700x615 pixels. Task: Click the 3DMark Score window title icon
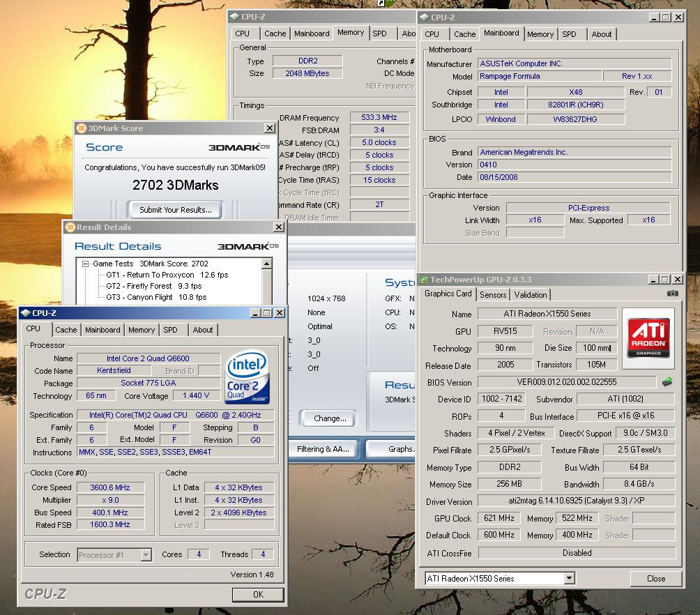click(x=82, y=128)
